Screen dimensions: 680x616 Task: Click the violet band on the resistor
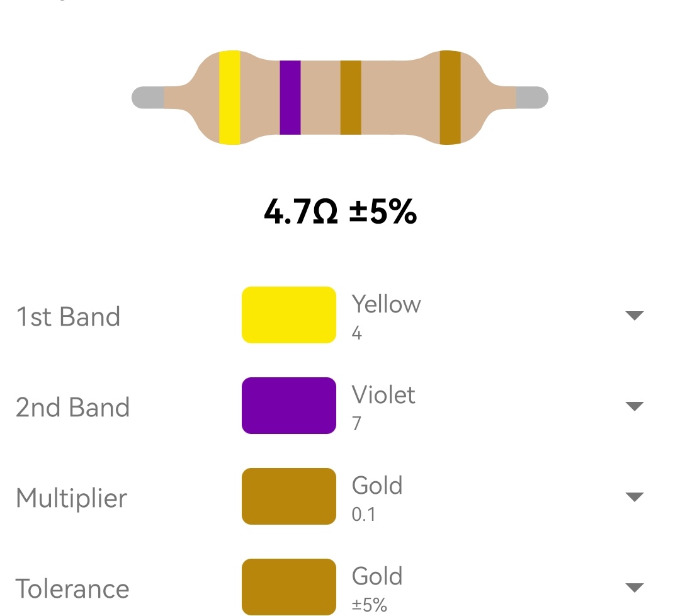tap(290, 98)
